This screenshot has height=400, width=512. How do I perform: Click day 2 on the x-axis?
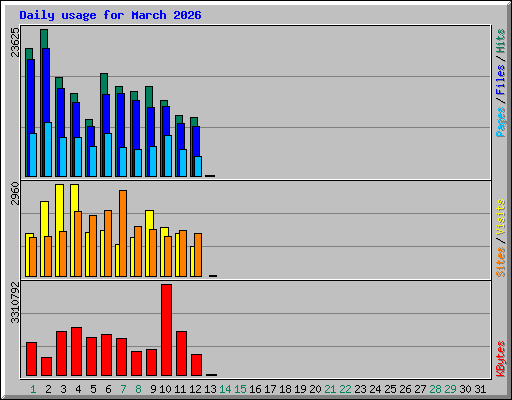(x=48, y=389)
